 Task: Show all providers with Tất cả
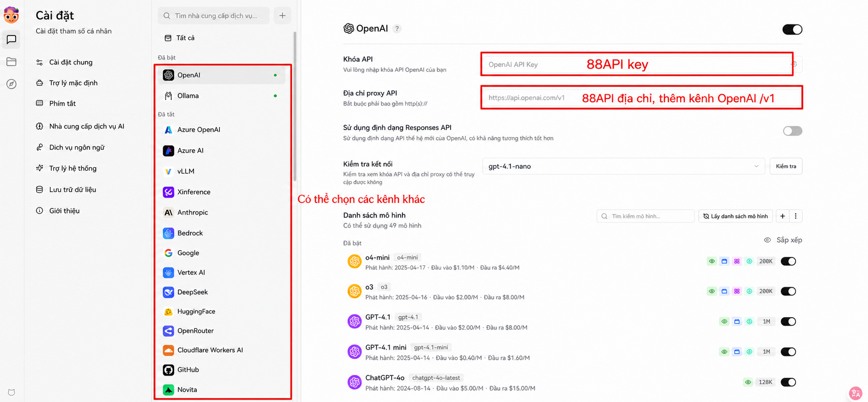pyautogui.click(x=222, y=38)
